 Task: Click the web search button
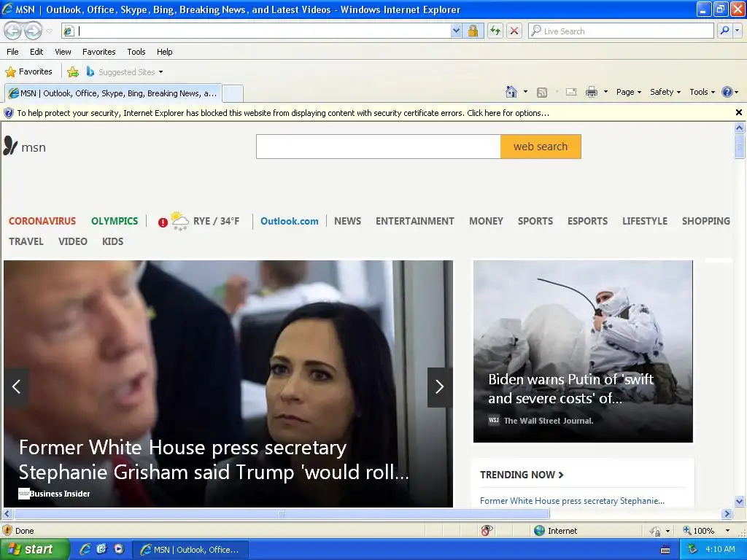tap(541, 147)
